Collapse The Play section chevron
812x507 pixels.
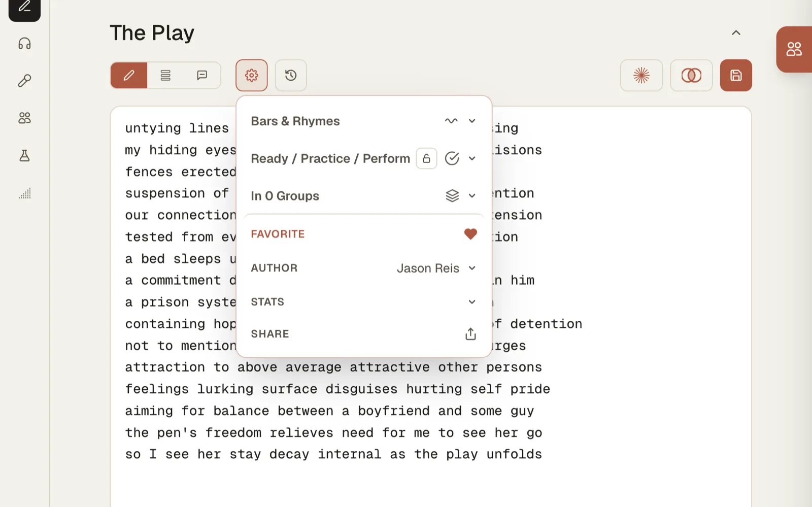click(x=736, y=33)
